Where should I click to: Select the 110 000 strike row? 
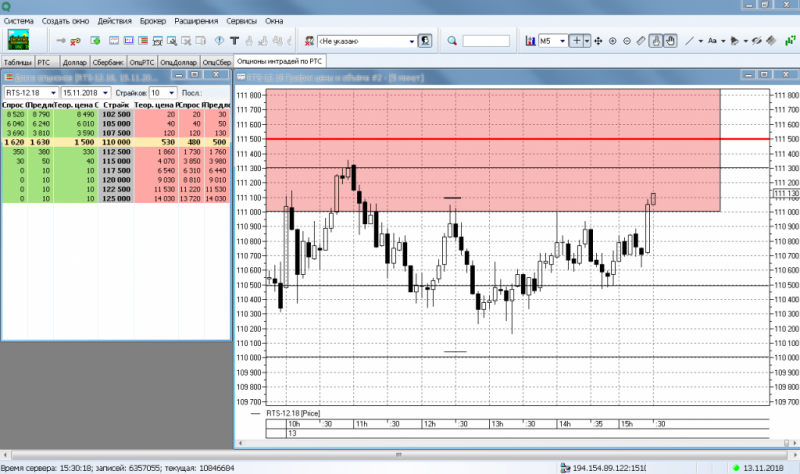point(116,142)
